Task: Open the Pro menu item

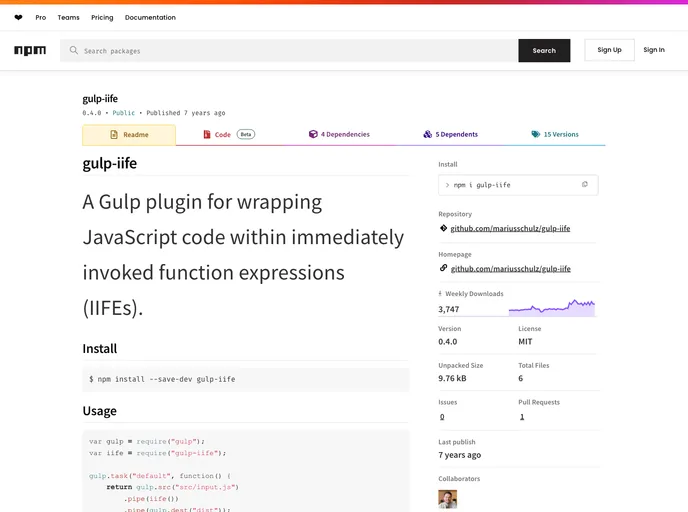Action: [41, 18]
